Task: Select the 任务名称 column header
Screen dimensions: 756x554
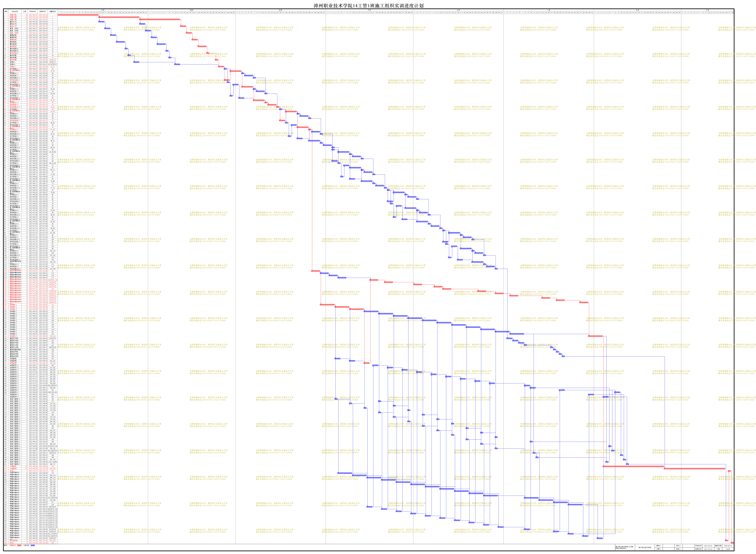Action: coord(15,11)
